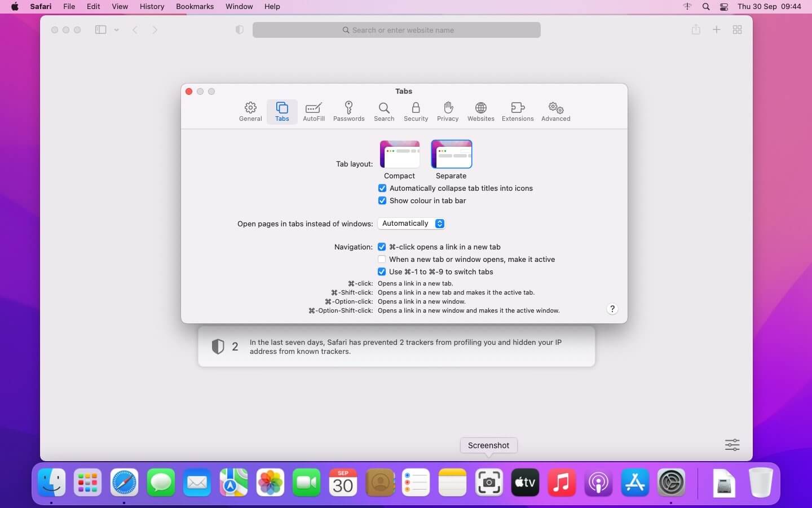Open the Websites preferences pane

pos(480,111)
